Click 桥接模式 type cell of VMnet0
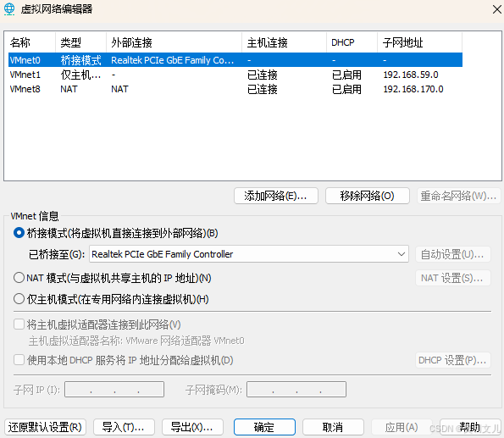This screenshot has height=438, width=504. point(81,60)
